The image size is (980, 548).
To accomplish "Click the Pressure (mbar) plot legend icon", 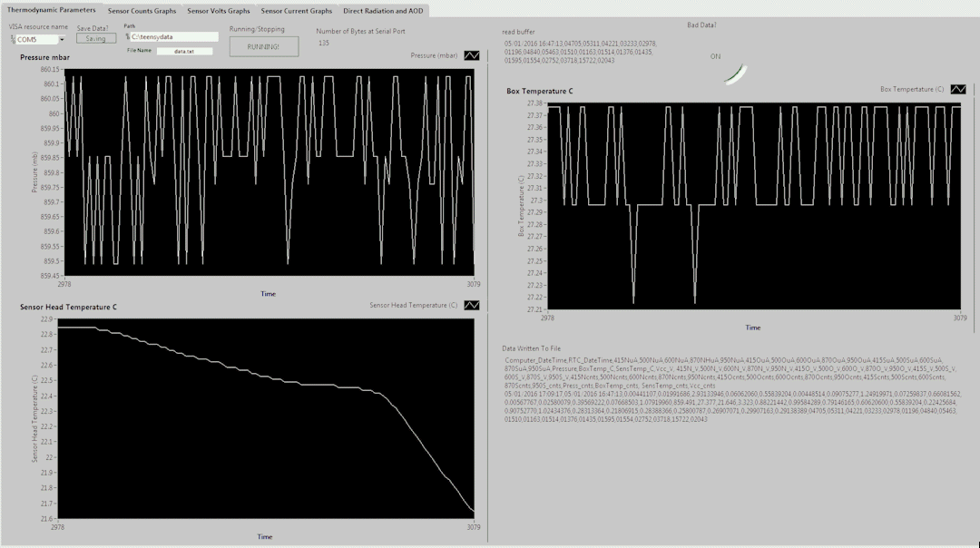I will [x=471, y=55].
